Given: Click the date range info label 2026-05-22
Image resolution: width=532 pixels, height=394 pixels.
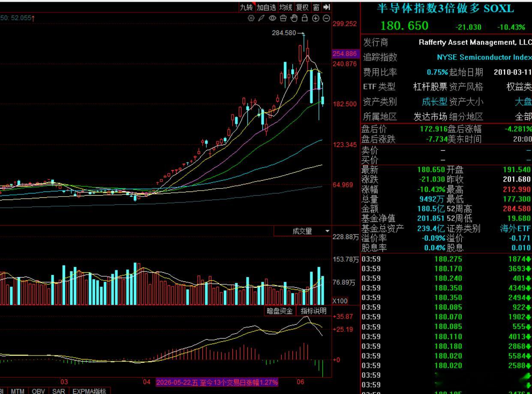Looking at the screenshot, I should (x=217, y=382).
